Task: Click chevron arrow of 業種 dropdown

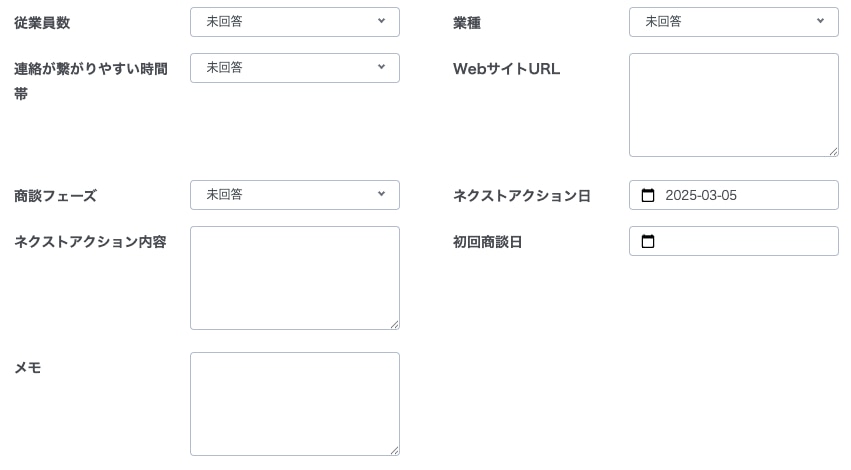Action: tap(820, 21)
